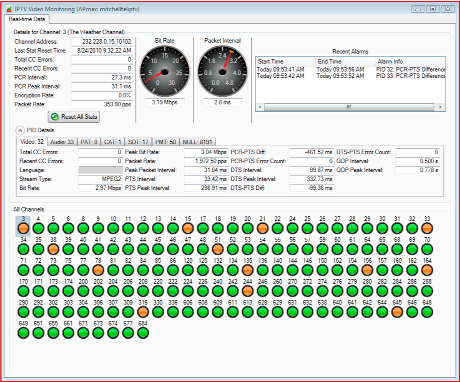460x382 pixels.
Task: Select the green channel 71 indicator
Action: pyautogui.click(x=23, y=270)
